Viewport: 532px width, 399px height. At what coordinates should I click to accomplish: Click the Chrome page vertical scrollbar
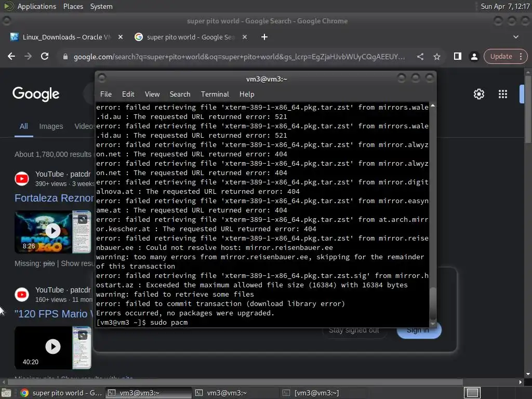pyautogui.click(x=528, y=109)
